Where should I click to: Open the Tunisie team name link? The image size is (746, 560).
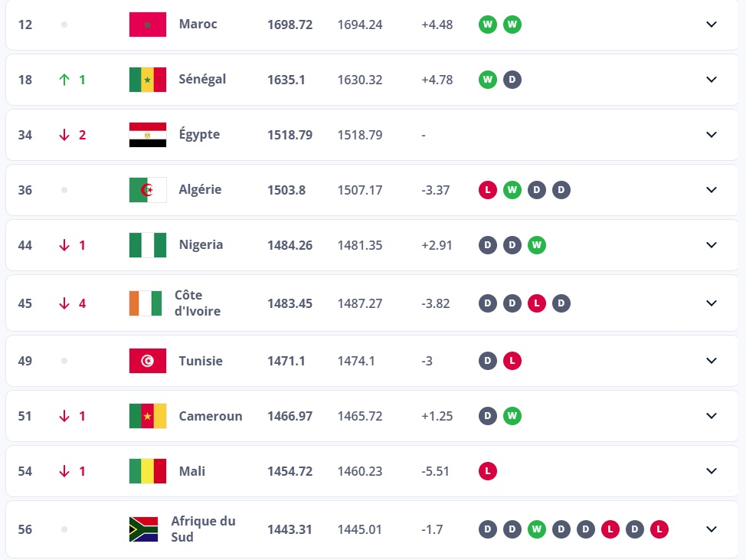pos(201,361)
